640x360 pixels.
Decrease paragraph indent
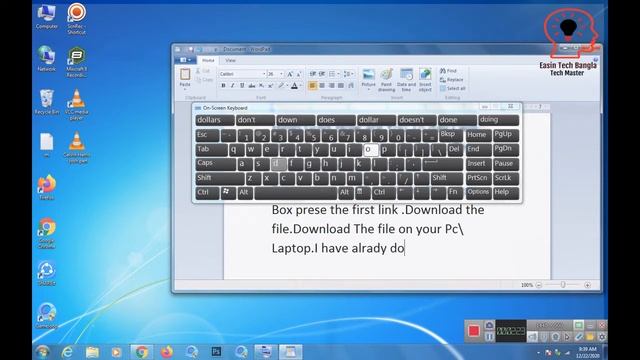tap(313, 74)
